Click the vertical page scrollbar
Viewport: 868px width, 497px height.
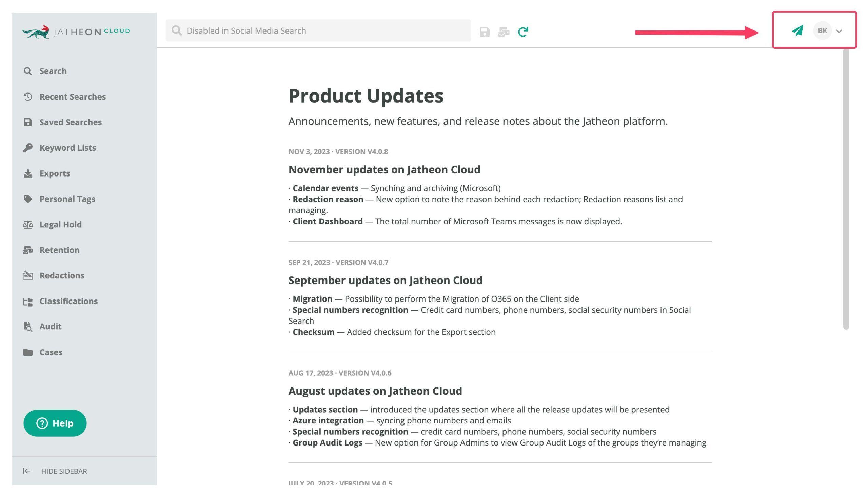[846, 189]
